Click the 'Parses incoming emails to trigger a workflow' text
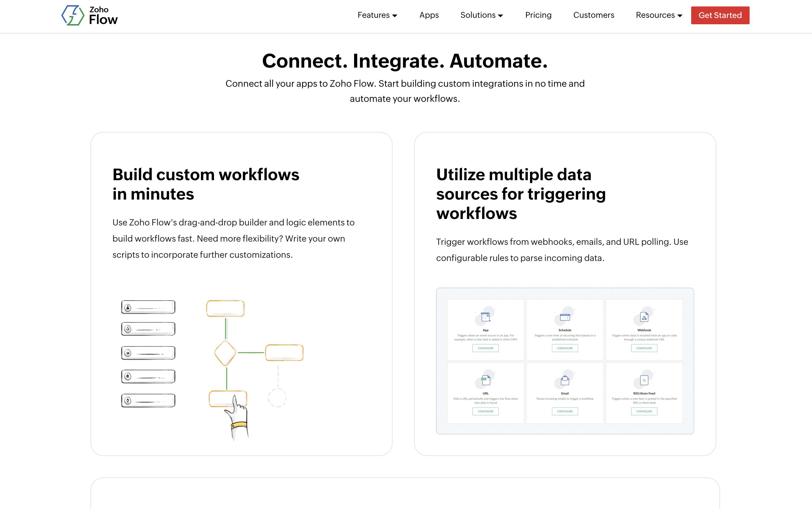Image resolution: width=812 pixels, height=509 pixels. [x=565, y=399]
